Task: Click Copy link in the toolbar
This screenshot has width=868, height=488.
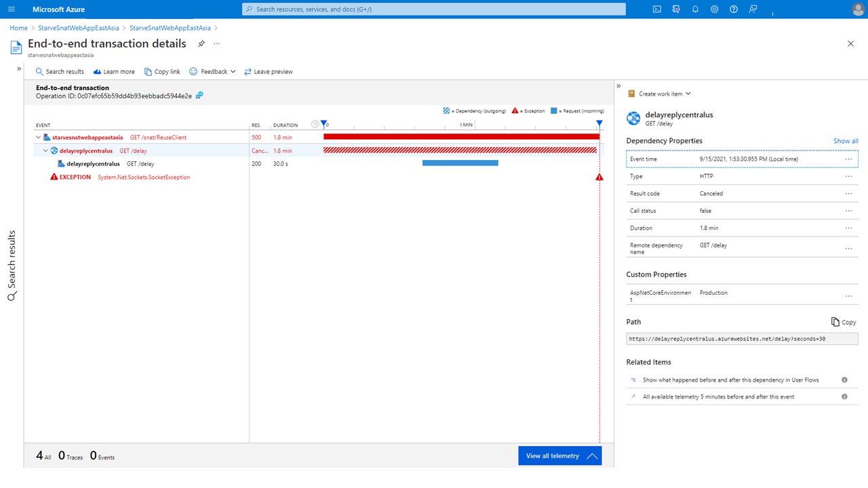Action: click(x=162, y=72)
